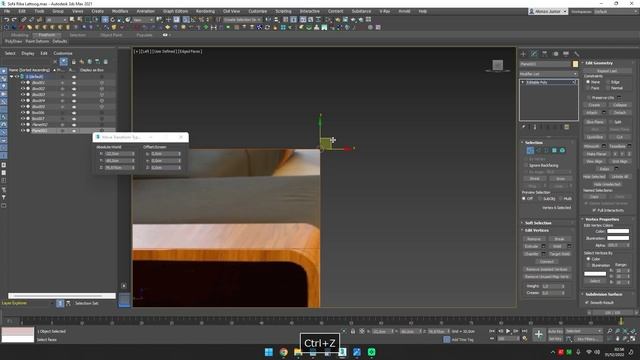Open the Create tab plus icon in command panel
Screen dimensions: 640x360
[523, 54]
